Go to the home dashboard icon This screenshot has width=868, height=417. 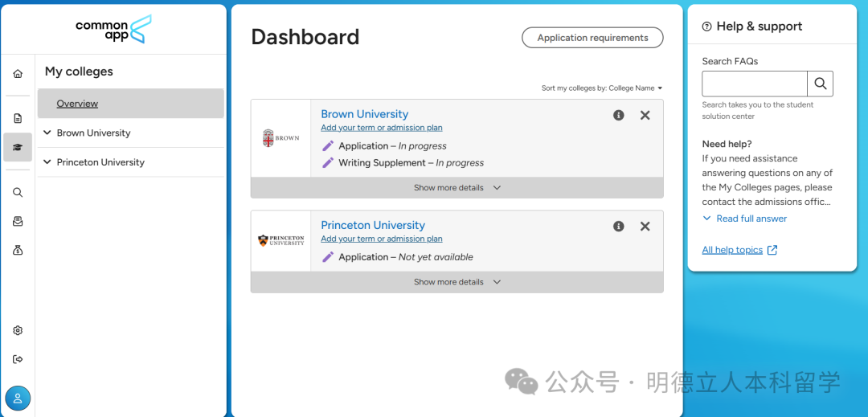coord(18,74)
